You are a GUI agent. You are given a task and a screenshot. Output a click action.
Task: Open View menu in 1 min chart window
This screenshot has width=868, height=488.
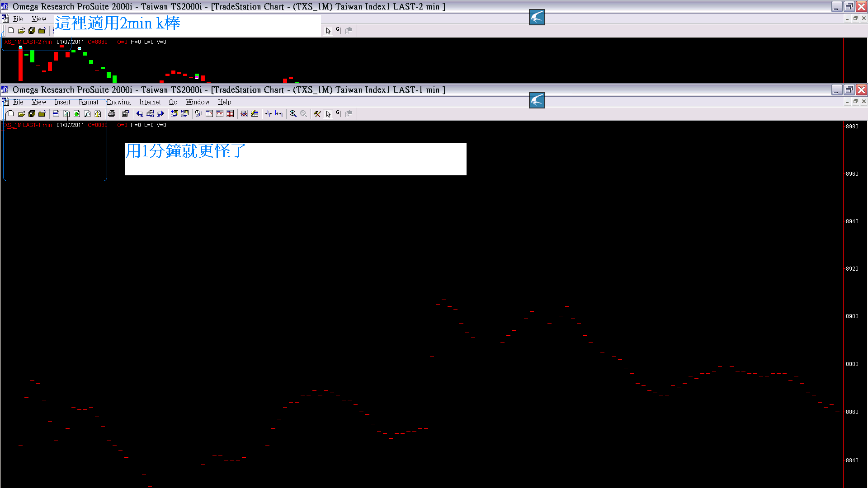39,102
